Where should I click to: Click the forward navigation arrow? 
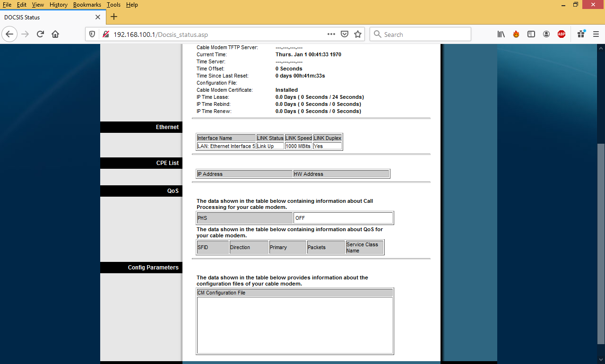point(25,34)
